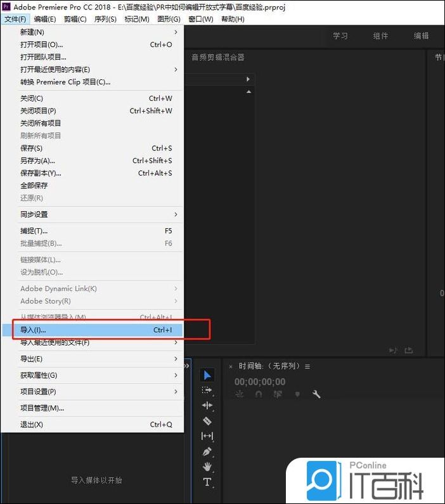Open the 序列(S) menu
The image size is (445, 504).
point(105,19)
